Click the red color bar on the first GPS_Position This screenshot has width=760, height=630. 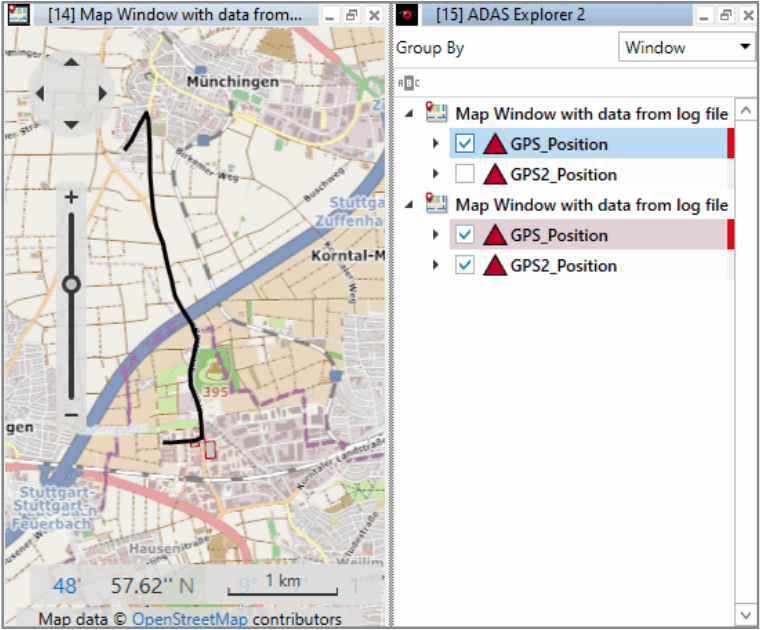[x=731, y=143]
